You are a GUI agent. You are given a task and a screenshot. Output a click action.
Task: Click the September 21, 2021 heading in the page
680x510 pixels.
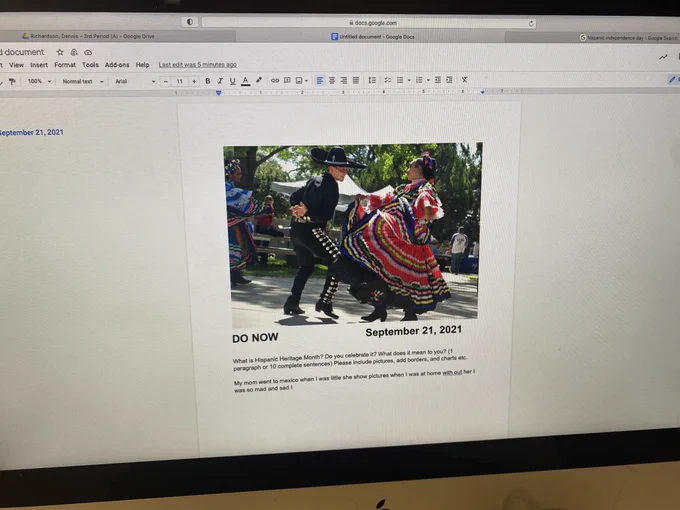413,331
